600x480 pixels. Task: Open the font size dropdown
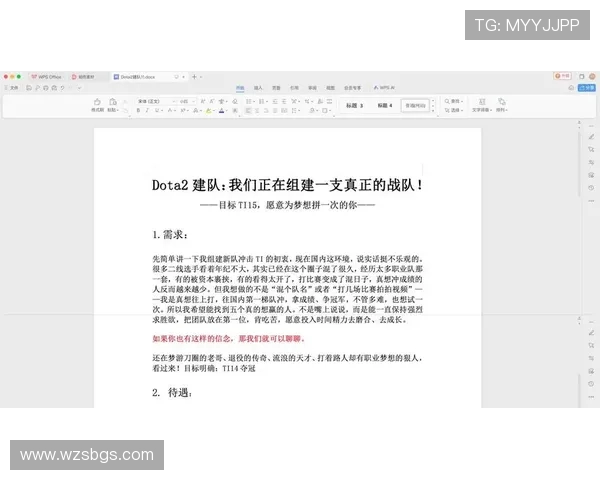tap(185, 101)
